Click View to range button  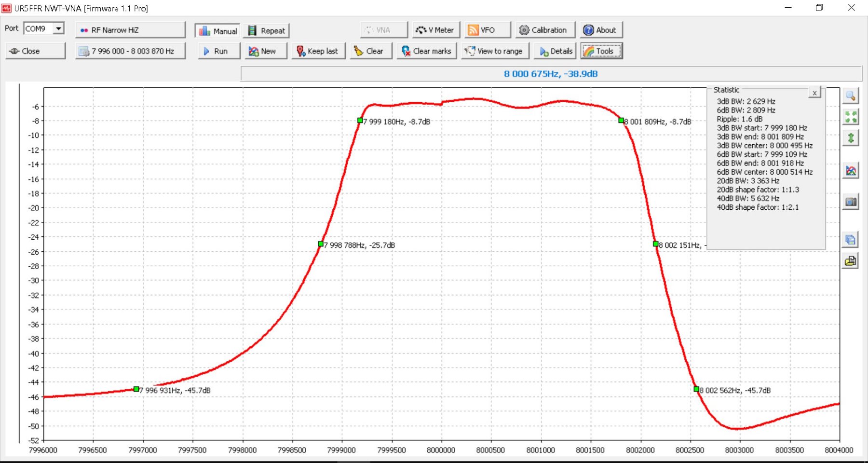coord(495,51)
